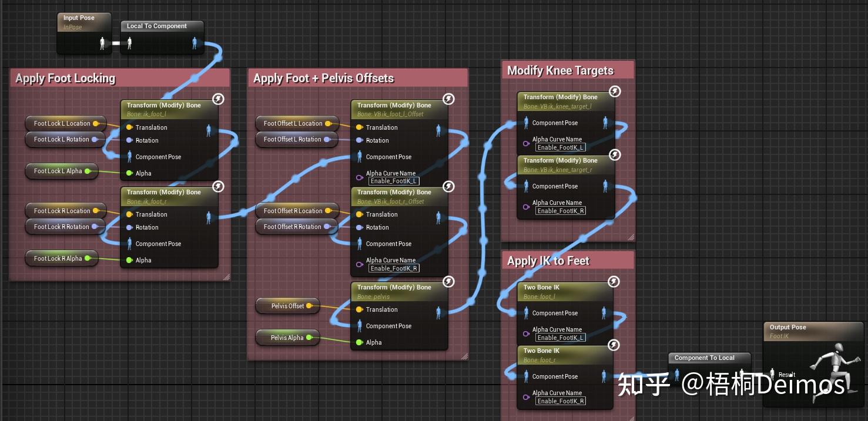
Task: Click the lightning bolt icon on the pelvis Transform node
Action: pyautogui.click(x=448, y=282)
